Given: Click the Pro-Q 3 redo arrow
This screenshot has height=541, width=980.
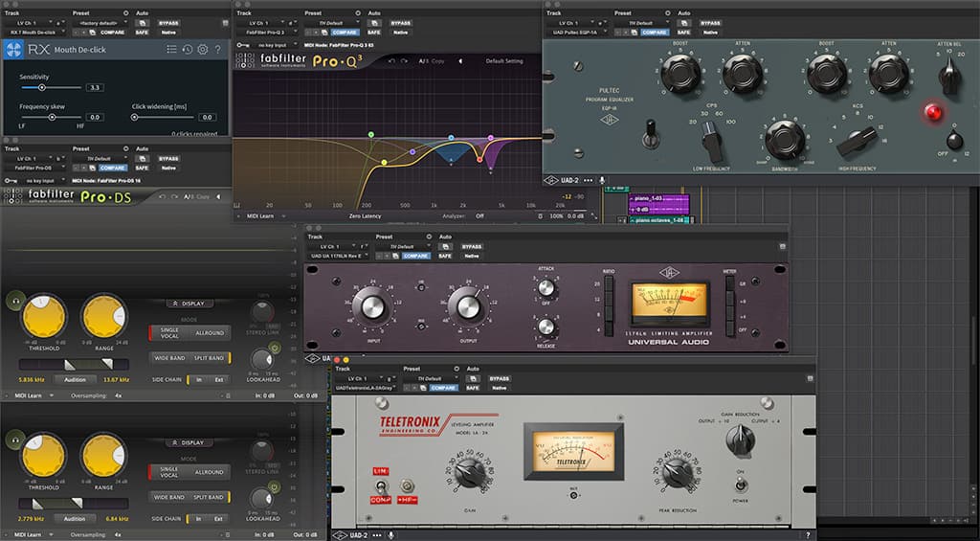Looking at the screenshot, I should [405, 61].
